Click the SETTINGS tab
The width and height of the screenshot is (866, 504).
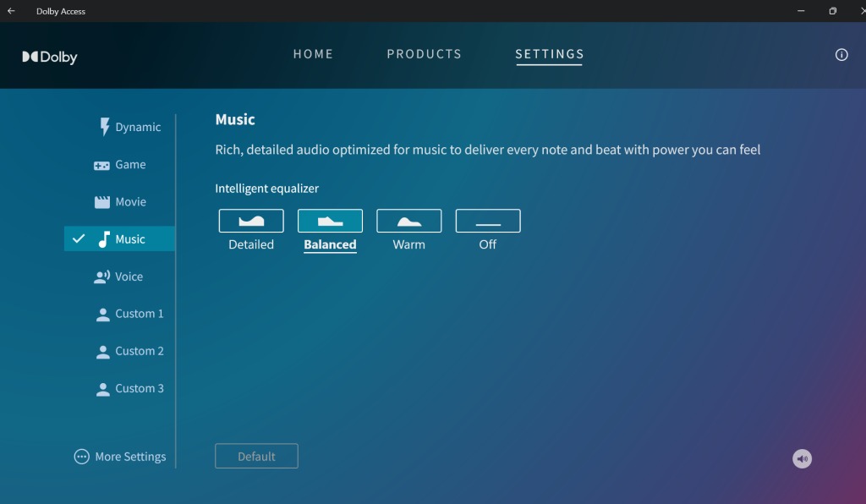coord(550,54)
